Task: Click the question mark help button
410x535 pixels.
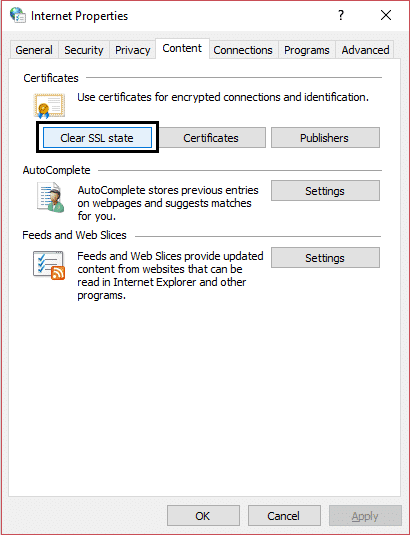Action: click(341, 15)
